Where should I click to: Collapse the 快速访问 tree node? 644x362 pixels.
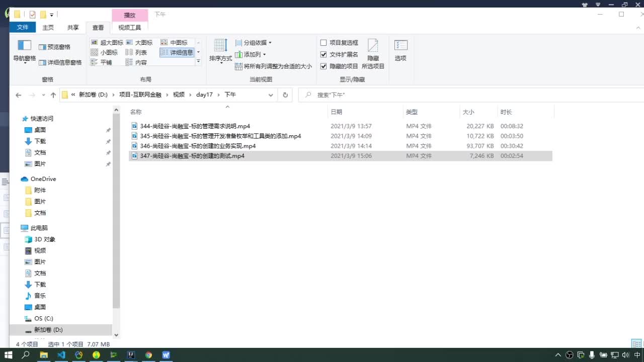click(42, 119)
